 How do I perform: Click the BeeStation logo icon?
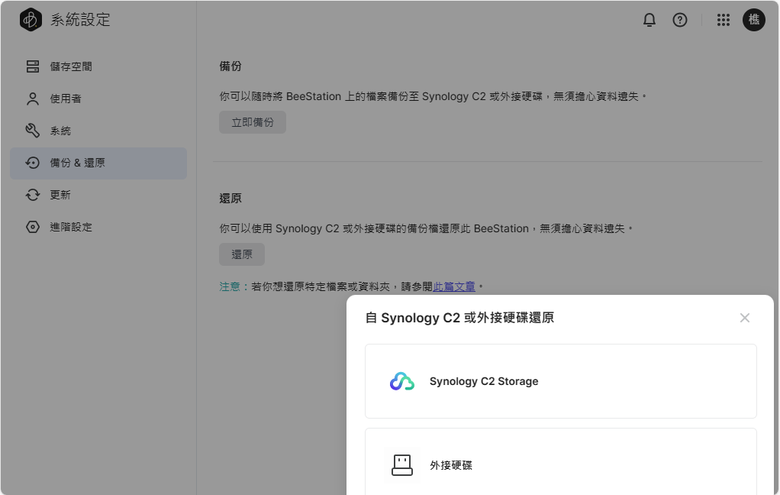[31, 20]
